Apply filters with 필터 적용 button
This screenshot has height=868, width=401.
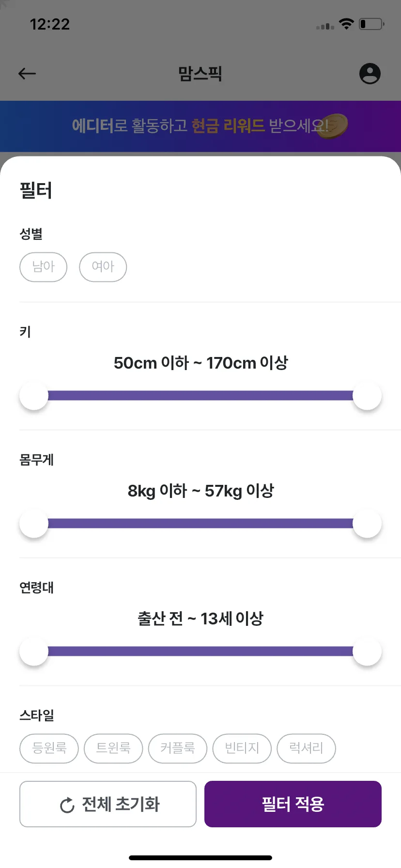tap(293, 804)
